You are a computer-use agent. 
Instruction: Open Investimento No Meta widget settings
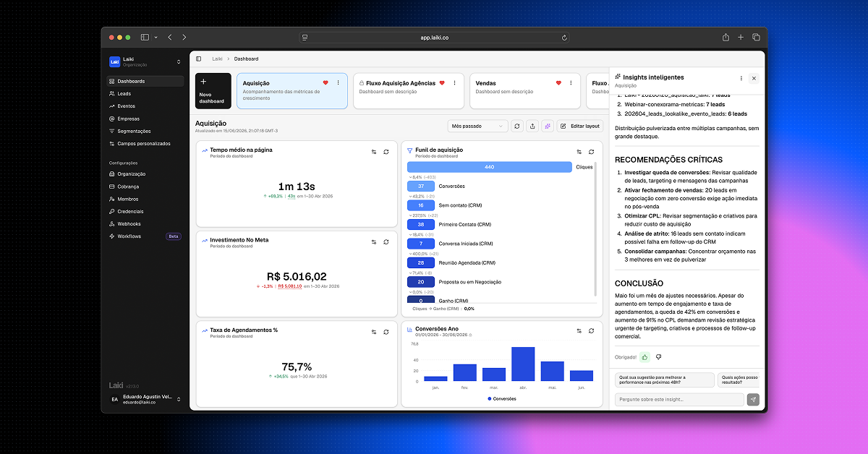(374, 242)
